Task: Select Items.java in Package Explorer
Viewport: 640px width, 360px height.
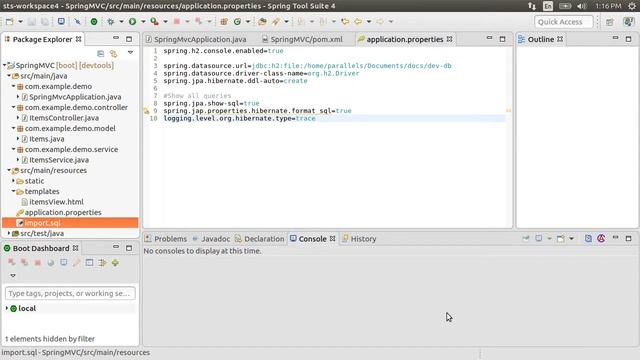Action: pos(47,139)
